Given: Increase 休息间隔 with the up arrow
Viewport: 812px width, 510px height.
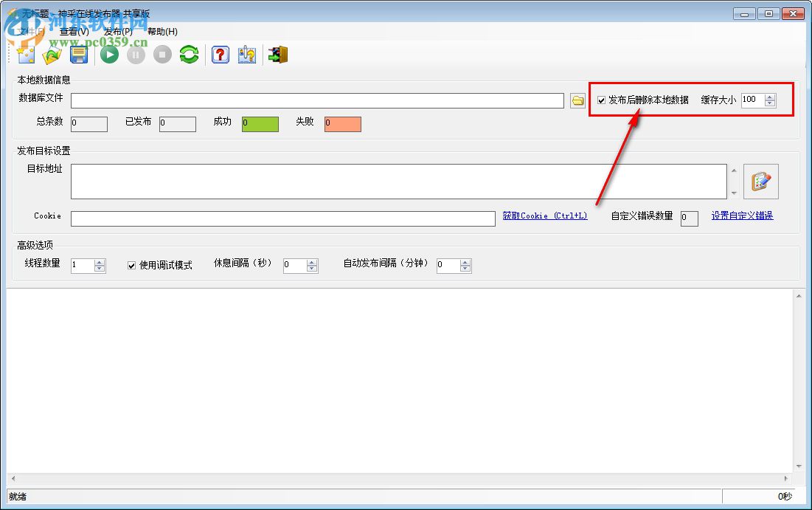Looking at the screenshot, I should (312, 262).
